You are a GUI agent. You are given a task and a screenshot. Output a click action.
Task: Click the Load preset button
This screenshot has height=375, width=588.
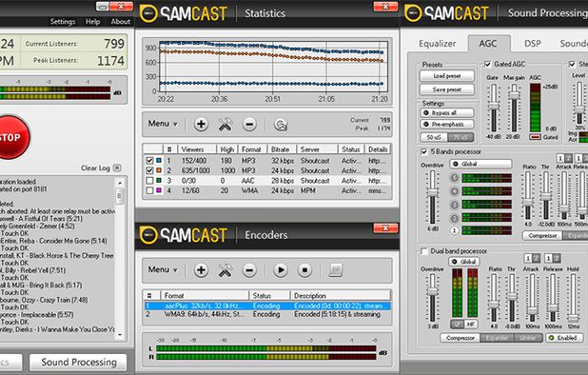pos(446,76)
